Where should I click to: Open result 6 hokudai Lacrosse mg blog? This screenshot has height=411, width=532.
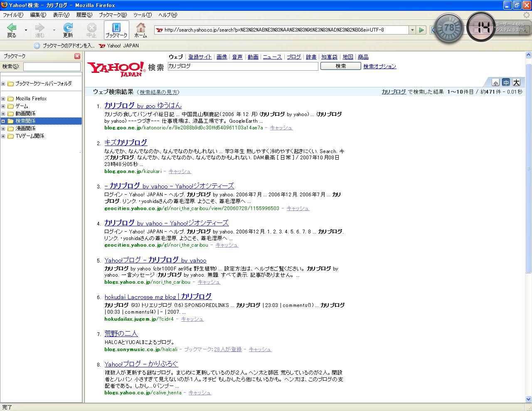[158, 297]
